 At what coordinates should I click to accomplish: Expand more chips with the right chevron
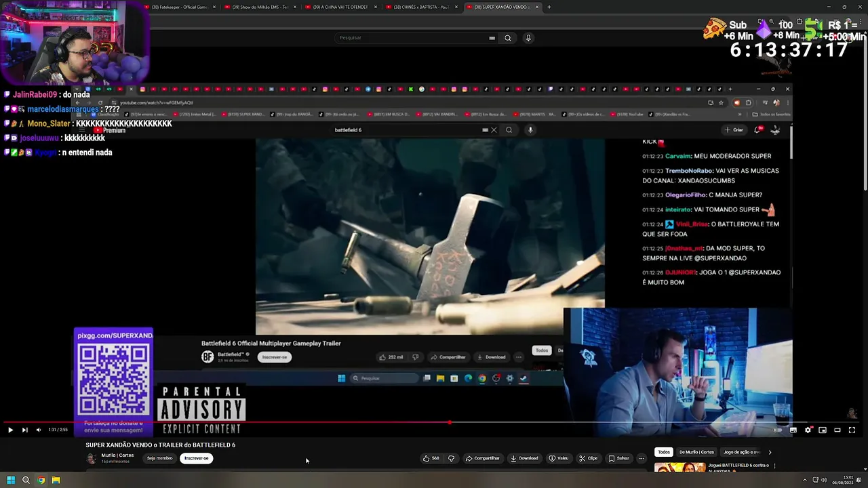770,452
